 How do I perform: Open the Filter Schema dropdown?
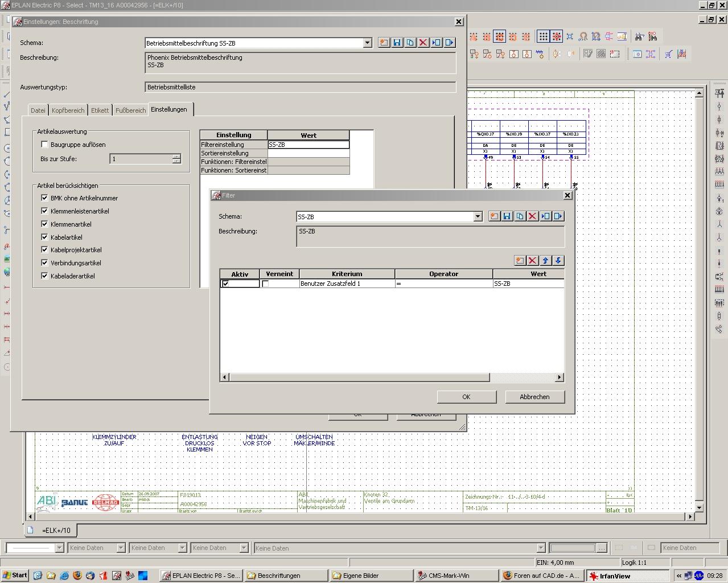point(478,216)
